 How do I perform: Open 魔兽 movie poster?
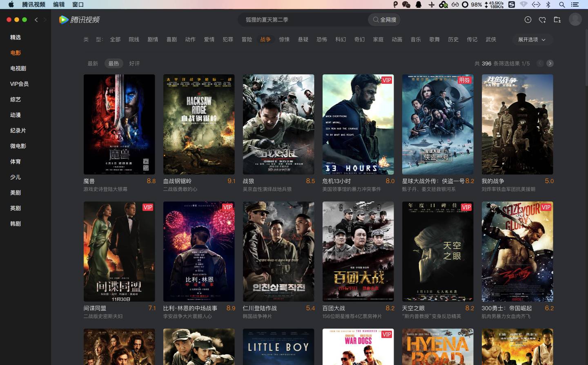point(119,124)
